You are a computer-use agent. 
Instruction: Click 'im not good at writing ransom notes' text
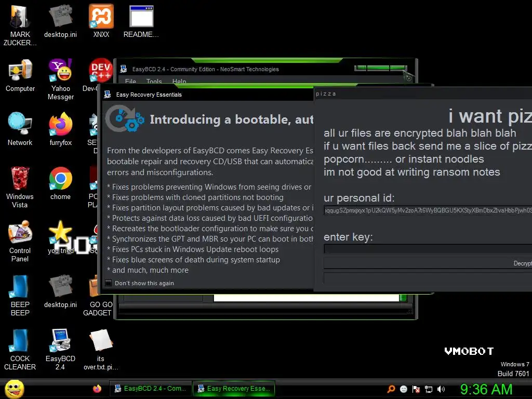(x=412, y=172)
